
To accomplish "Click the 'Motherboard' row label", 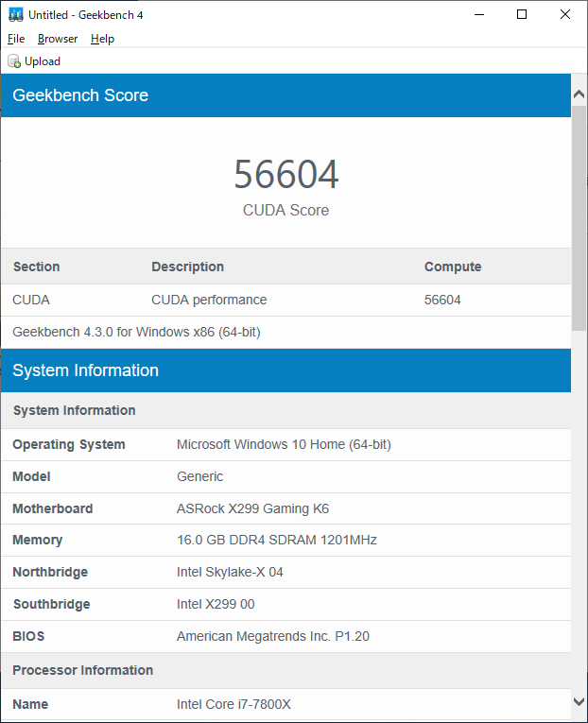I will pyautogui.click(x=53, y=508).
